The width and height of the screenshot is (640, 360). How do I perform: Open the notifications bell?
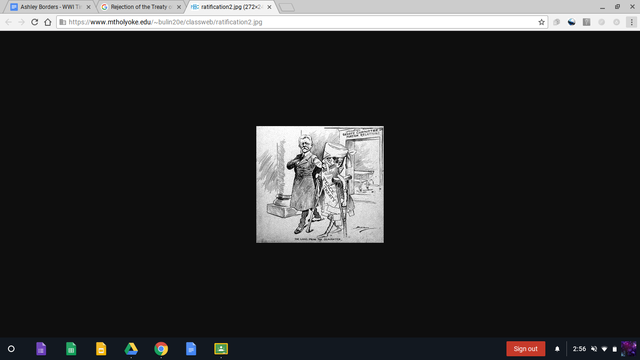pos(557,349)
